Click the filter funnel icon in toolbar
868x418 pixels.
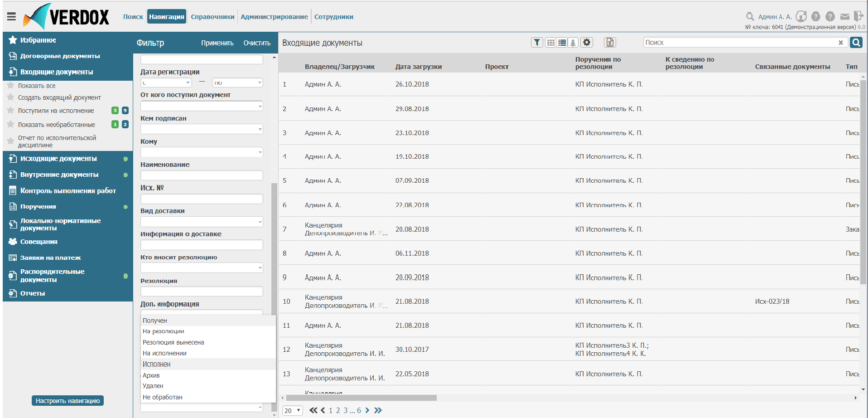(537, 43)
